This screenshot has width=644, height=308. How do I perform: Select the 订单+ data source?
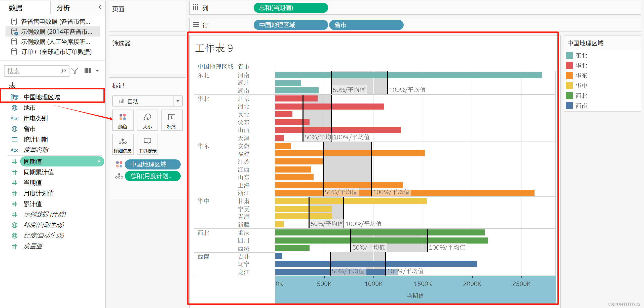pos(56,52)
